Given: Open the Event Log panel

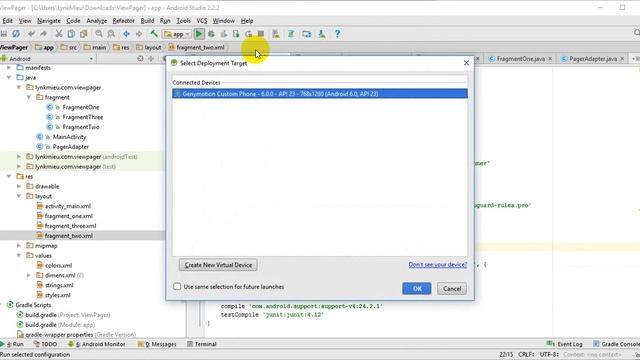Looking at the screenshot, I should point(564,344).
